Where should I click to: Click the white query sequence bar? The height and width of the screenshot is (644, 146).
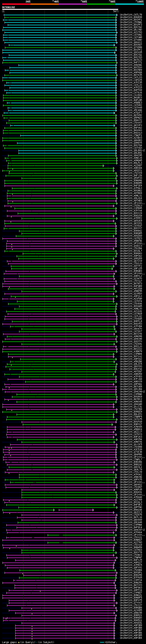point(60,10)
